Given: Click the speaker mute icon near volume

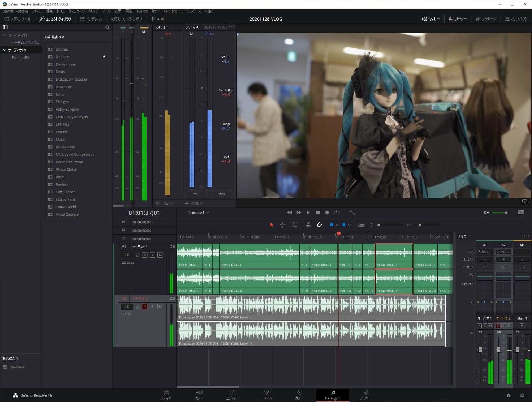Looking at the screenshot, I should coord(486,213).
